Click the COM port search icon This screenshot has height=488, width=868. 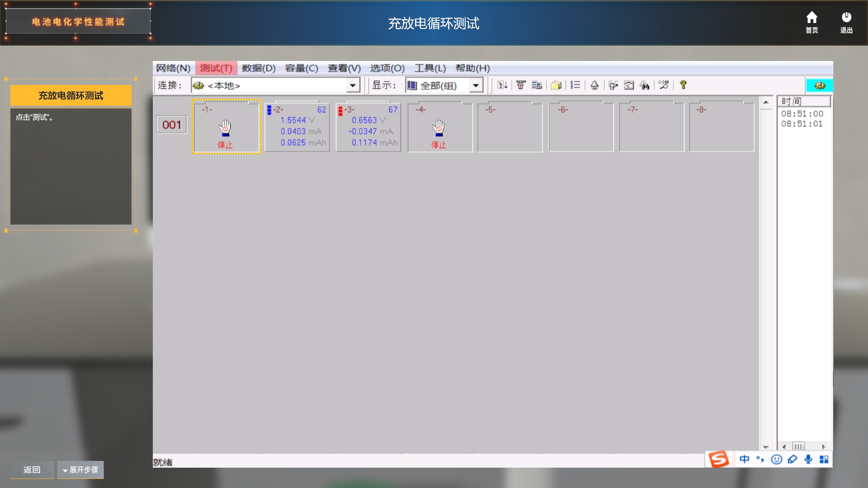664,85
